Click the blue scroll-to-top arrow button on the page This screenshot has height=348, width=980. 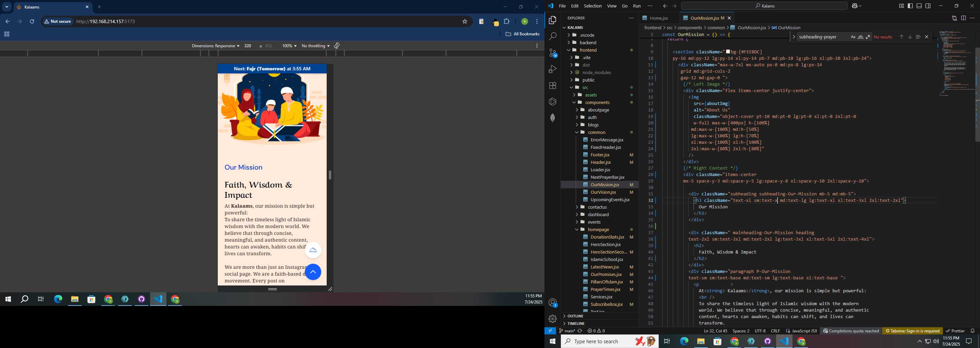tap(313, 272)
